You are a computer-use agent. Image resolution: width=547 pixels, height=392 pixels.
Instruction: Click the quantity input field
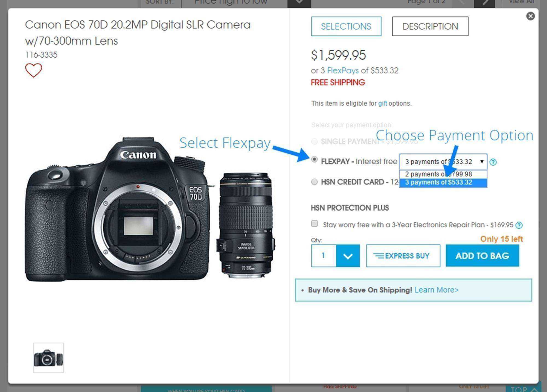324,256
